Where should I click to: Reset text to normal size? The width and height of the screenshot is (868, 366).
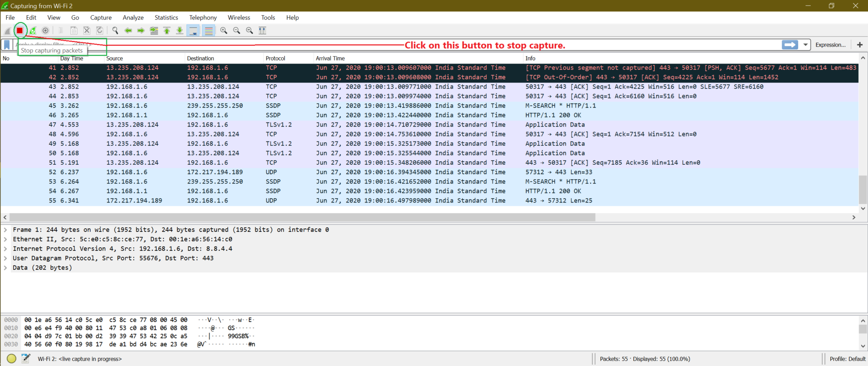(249, 30)
